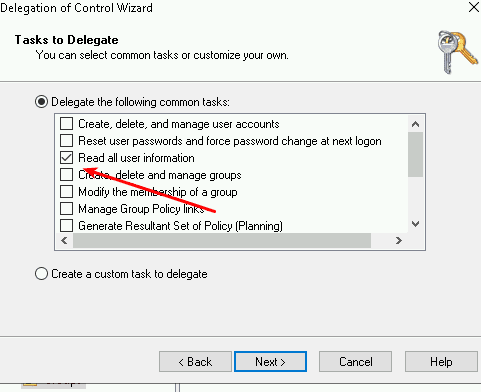
Task: Tick Create, delete and manage groups checkbox
Action: tap(66, 175)
